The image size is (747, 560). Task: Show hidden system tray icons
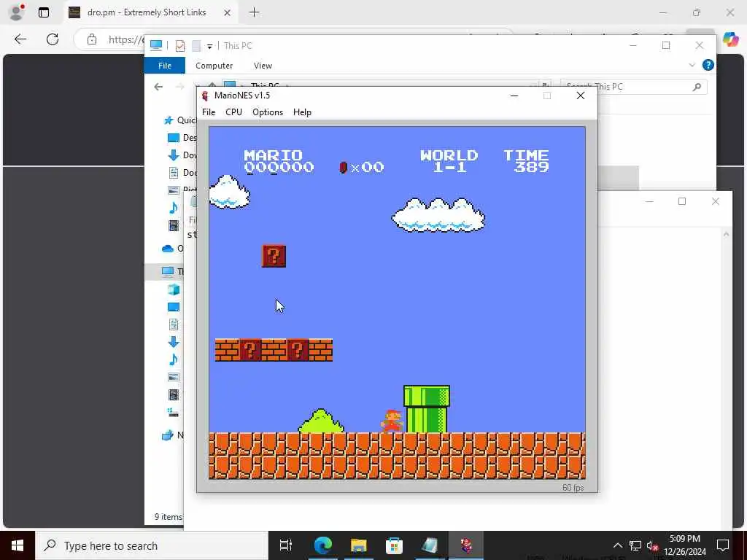point(617,545)
